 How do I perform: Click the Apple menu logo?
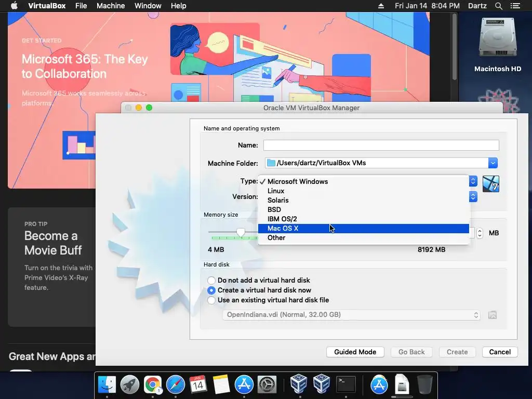14,6
